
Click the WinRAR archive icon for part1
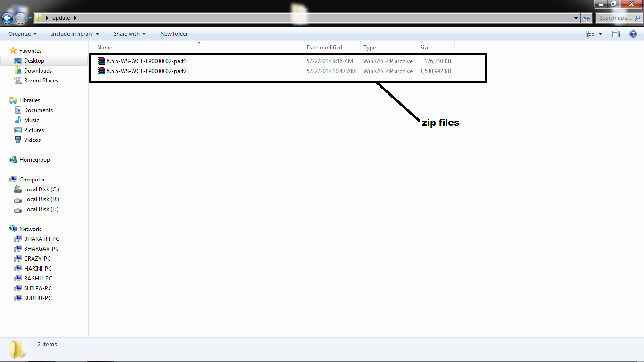click(100, 61)
